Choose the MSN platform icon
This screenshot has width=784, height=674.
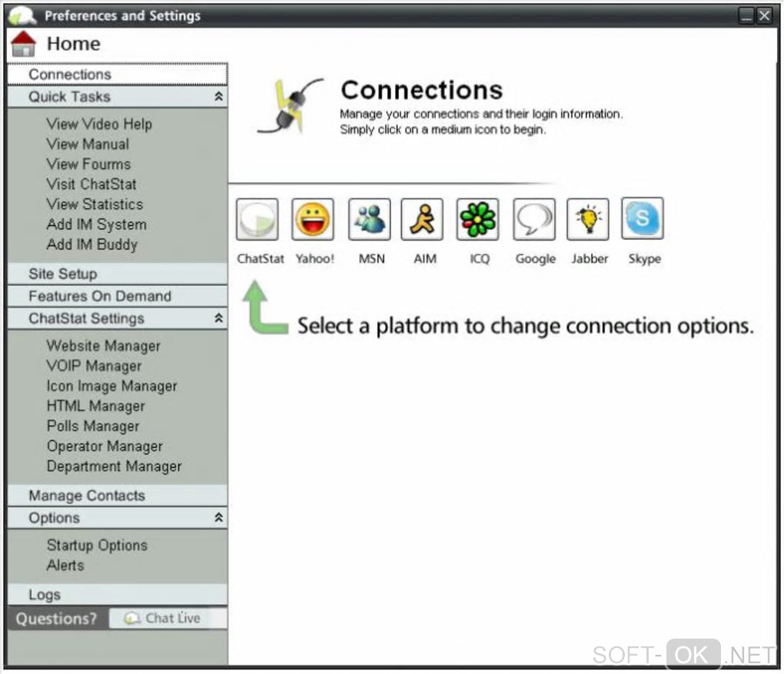(x=370, y=220)
